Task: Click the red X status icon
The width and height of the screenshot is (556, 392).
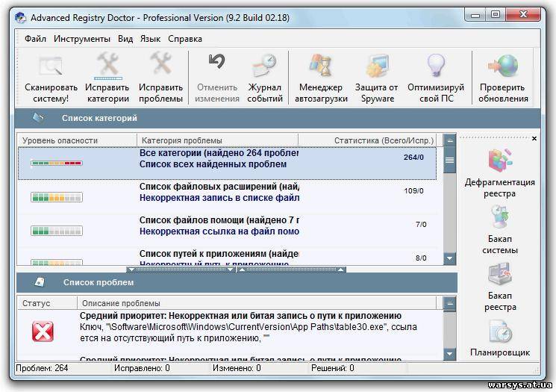Action: point(43,332)
